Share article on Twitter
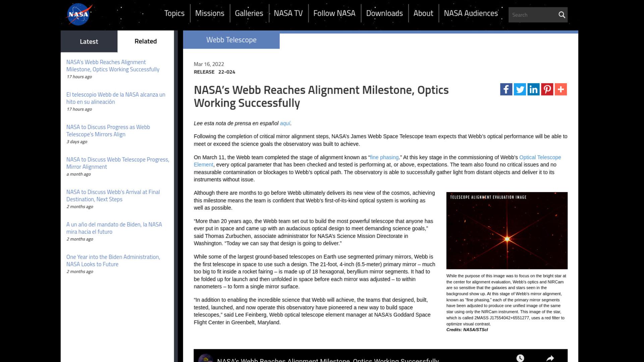Image resolution: width=644 pixels, height=362 pixels. coord(520,89)
